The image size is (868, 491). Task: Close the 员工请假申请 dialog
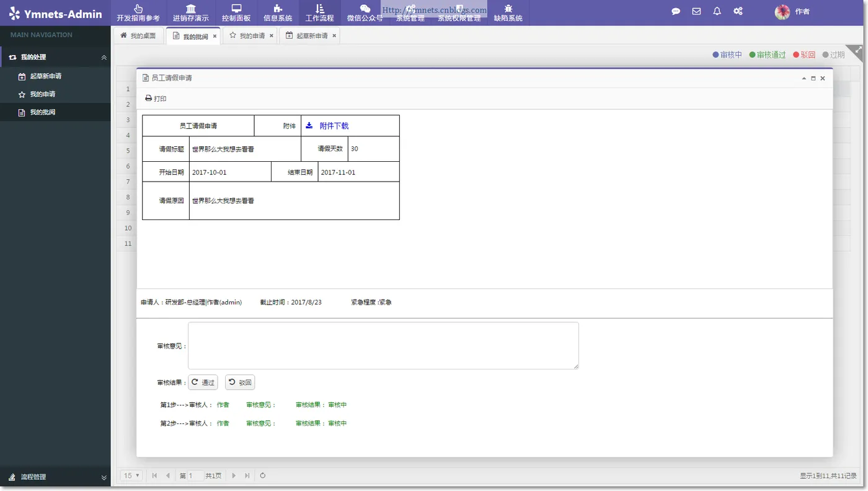[x=823, y=79]
